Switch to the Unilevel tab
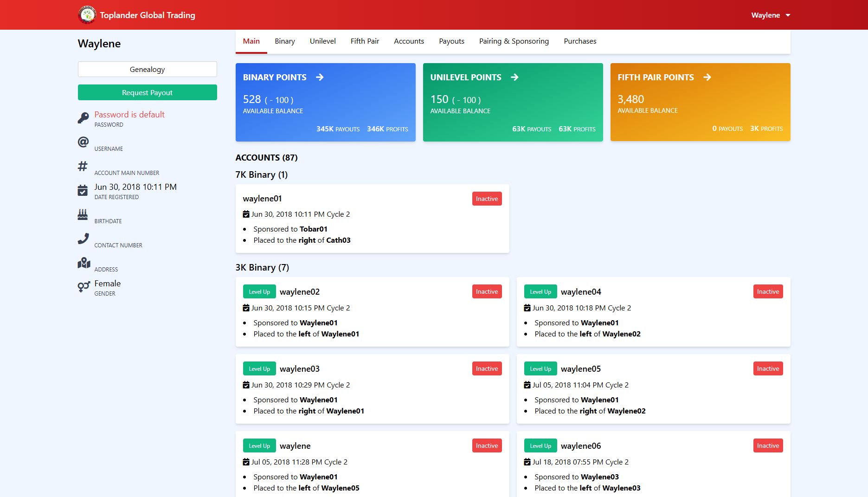868x497 pixels. [322, 41]
